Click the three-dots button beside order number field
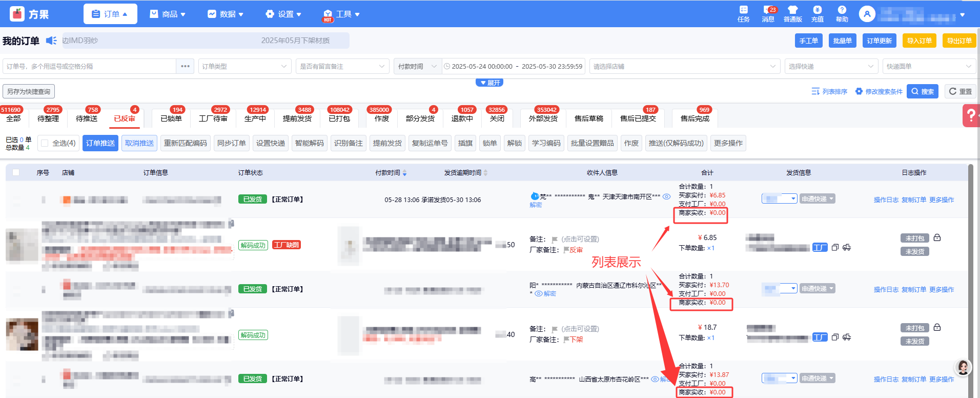 coord(185,66)
